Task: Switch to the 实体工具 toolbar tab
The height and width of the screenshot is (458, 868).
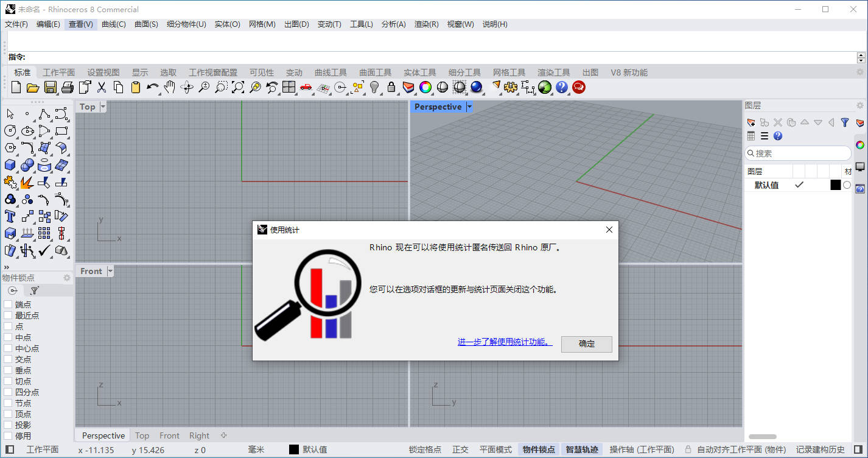Action: click(420, 72)
